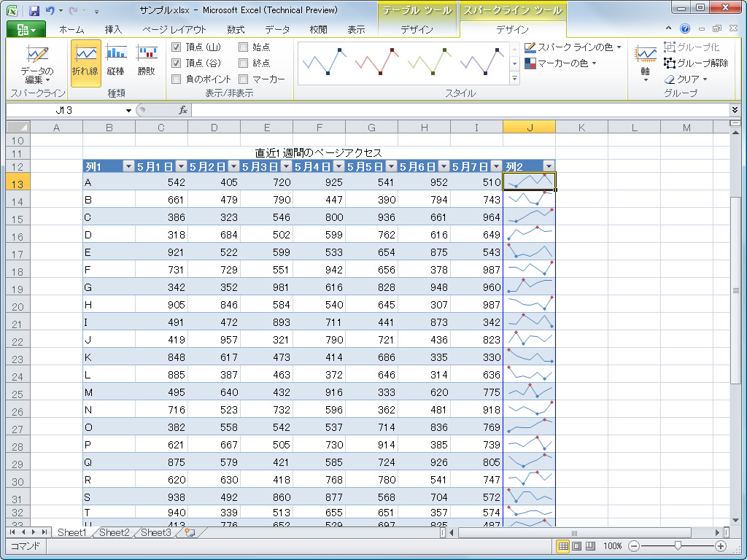Viewport: 747px width, 560px height.
Task: Switch to the Sheet2 worksheet tab
Action: click(x=114, y=533)
